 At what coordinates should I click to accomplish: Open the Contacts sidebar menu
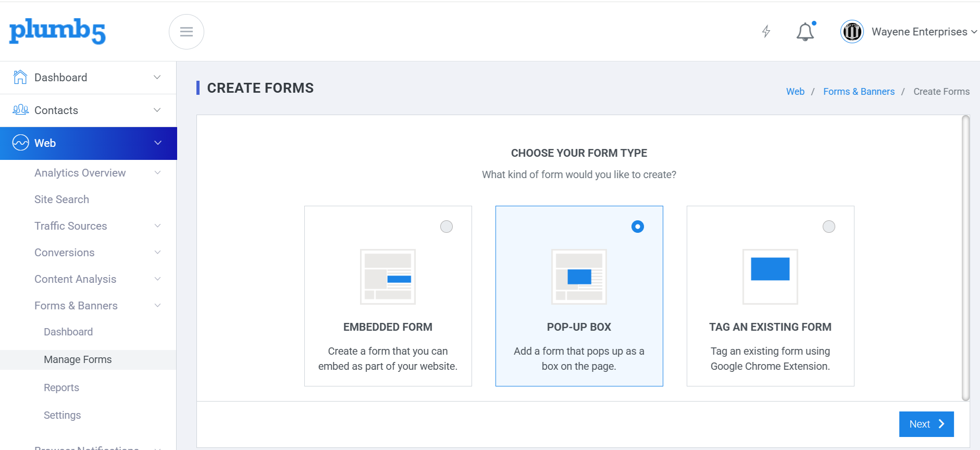click(88, 110)
